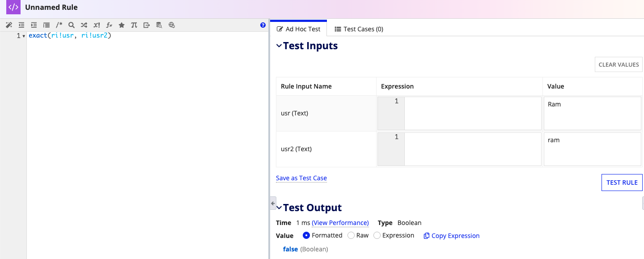Click the Save as Test Case link

(301, 178)
